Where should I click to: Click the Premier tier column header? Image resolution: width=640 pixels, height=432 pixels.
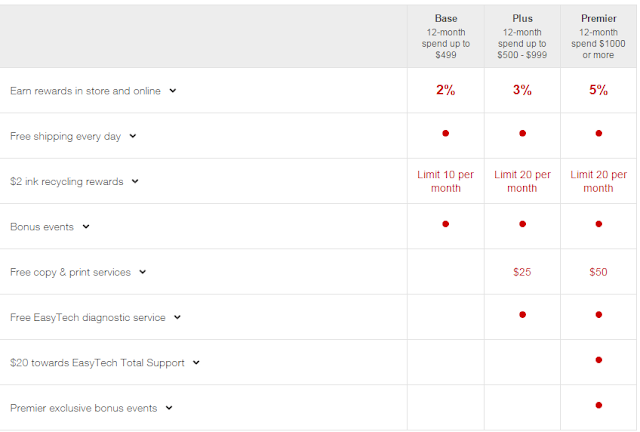pos(598,18)
